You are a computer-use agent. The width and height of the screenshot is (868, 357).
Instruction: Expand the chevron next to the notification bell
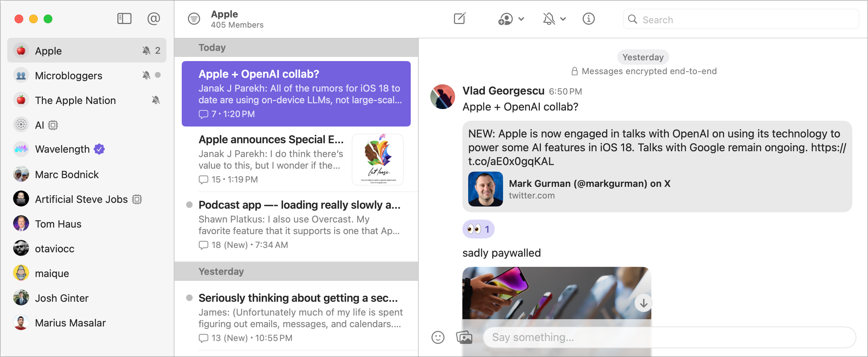(x=563, y=19)
